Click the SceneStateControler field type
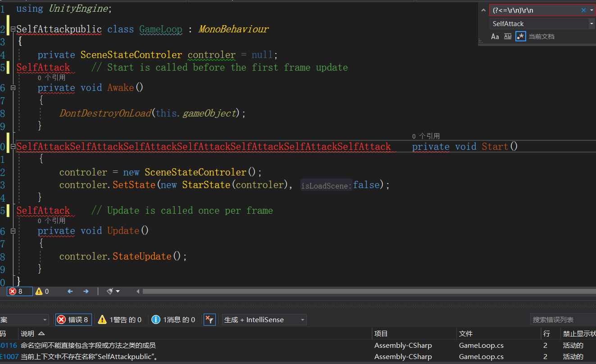The height and width of the screenshot is (364, 596). 132,55
